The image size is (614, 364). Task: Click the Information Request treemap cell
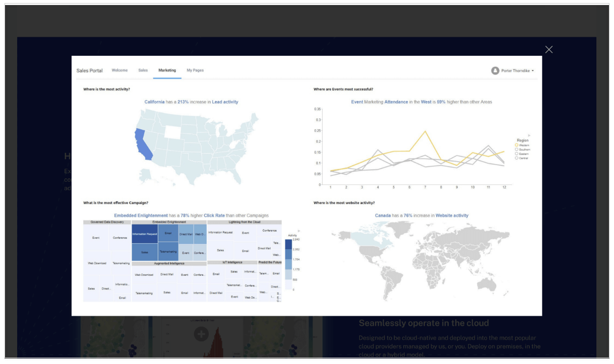[x=144, y=234]
